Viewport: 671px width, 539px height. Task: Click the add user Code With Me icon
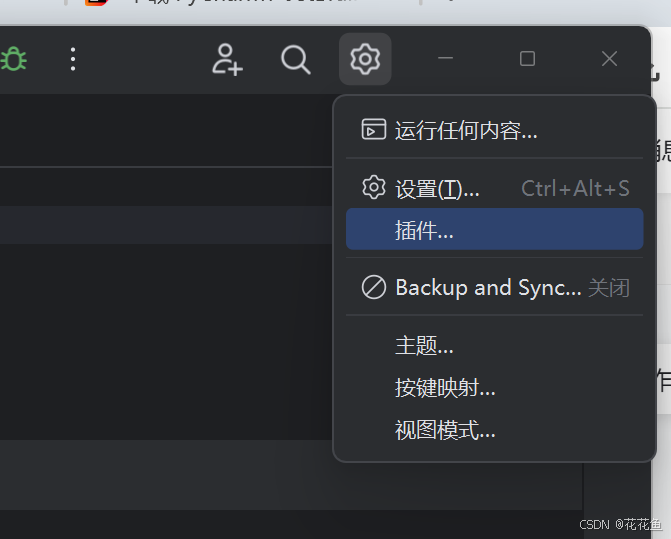(x=227, y=59)
